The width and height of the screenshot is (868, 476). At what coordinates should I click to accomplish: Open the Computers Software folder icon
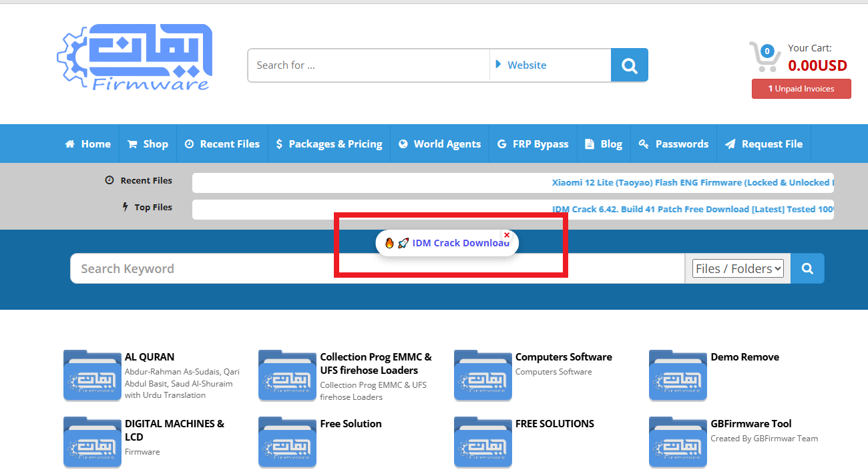[483, 375]
